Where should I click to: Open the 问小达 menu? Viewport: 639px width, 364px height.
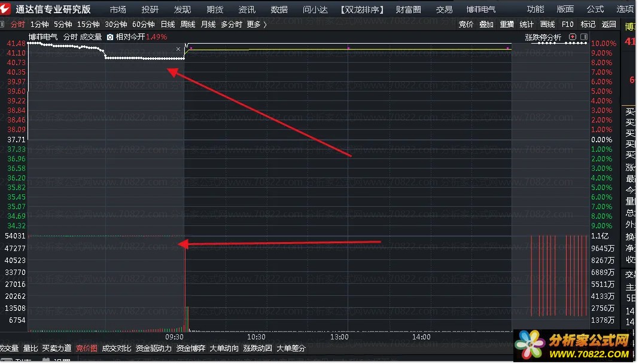coord(315,10)
